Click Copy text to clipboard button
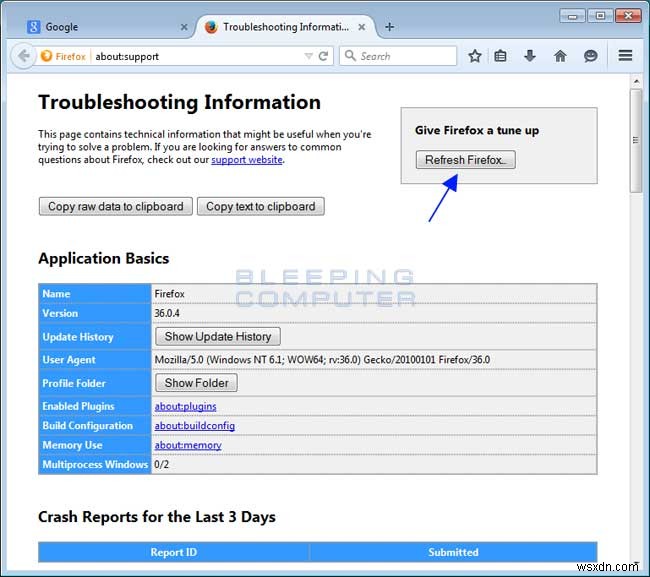The width and height of the screenshot is (650, 577). (x=261, y=206)
